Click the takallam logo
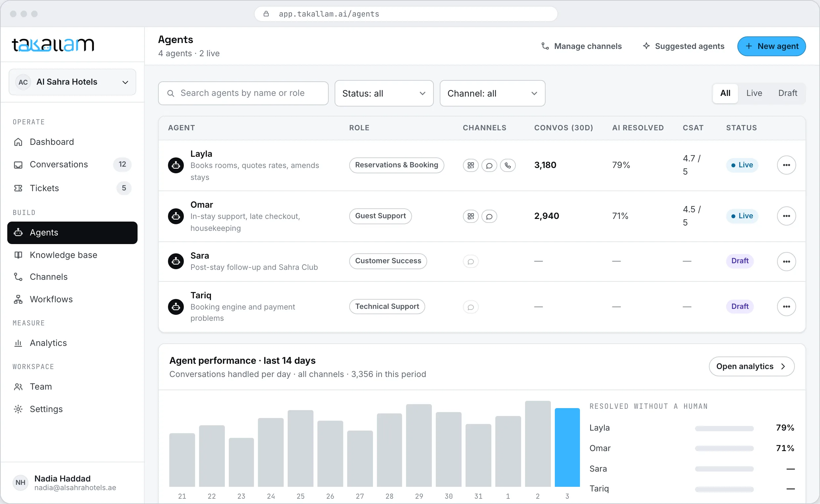 53,45
